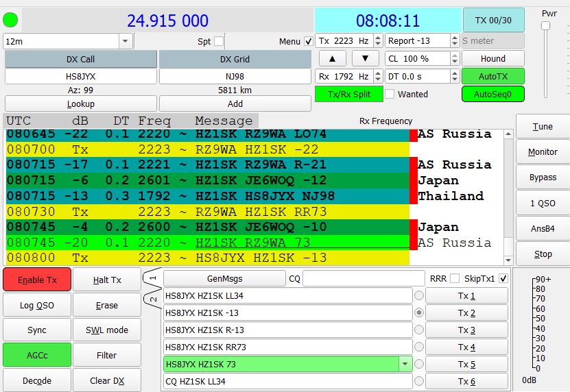Click the Tx 6 button

pos(466,381)
